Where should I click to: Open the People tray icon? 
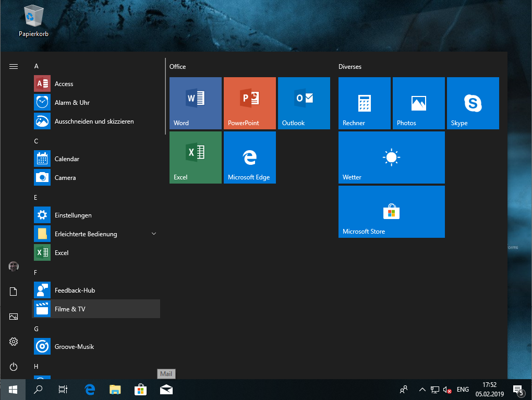click(404, 390)
